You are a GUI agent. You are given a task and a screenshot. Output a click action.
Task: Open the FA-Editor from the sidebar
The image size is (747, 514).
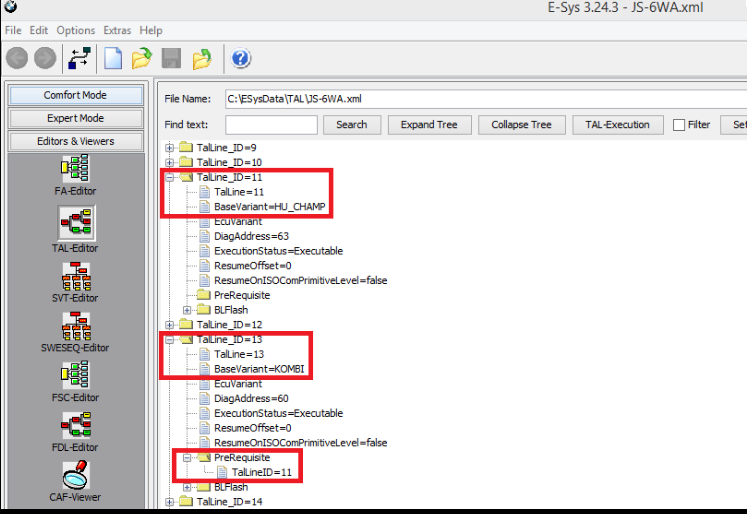point(76,170)
